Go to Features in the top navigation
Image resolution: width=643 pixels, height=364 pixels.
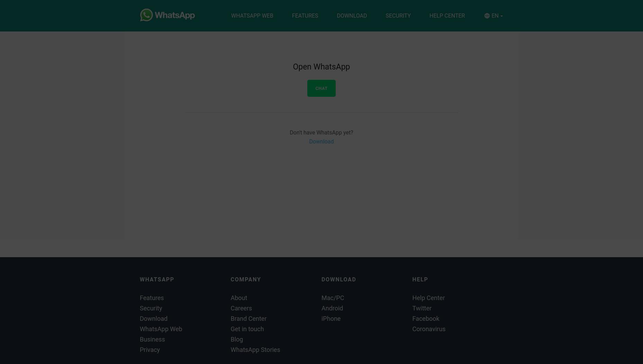pyautogui.click(x=305, y=16)
